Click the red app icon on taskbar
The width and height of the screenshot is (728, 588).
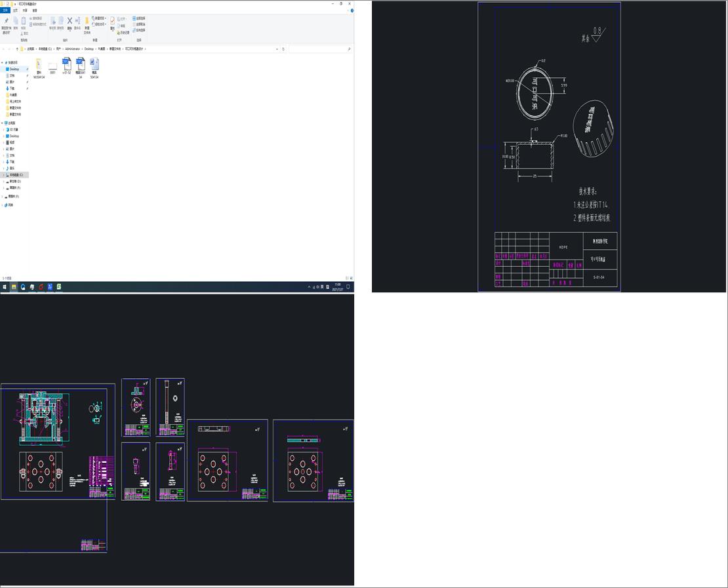tap(41, 287)
